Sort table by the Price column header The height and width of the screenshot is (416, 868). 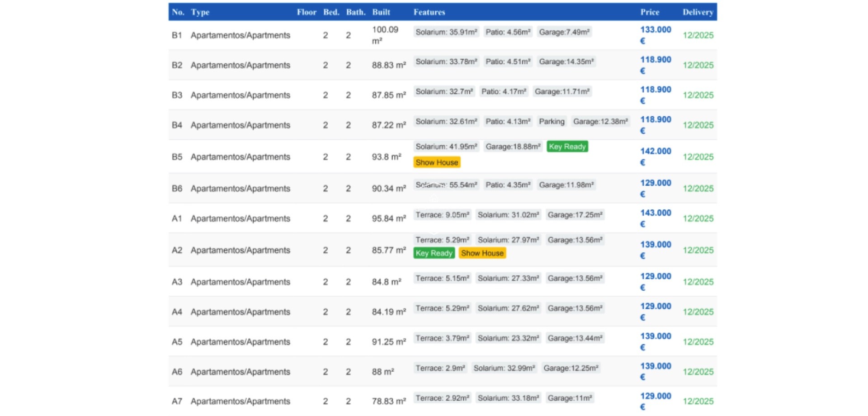click(649, 12)
